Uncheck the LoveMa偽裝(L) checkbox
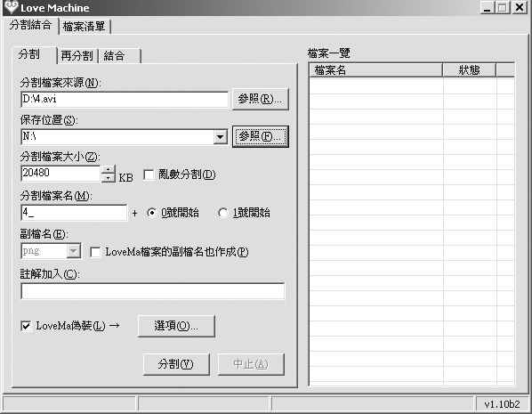 26,326
